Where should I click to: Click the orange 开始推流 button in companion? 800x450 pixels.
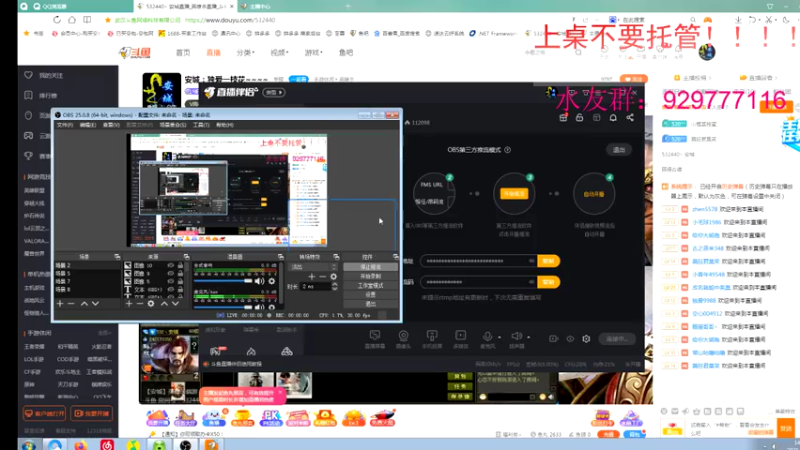click(x=514, y=194)
